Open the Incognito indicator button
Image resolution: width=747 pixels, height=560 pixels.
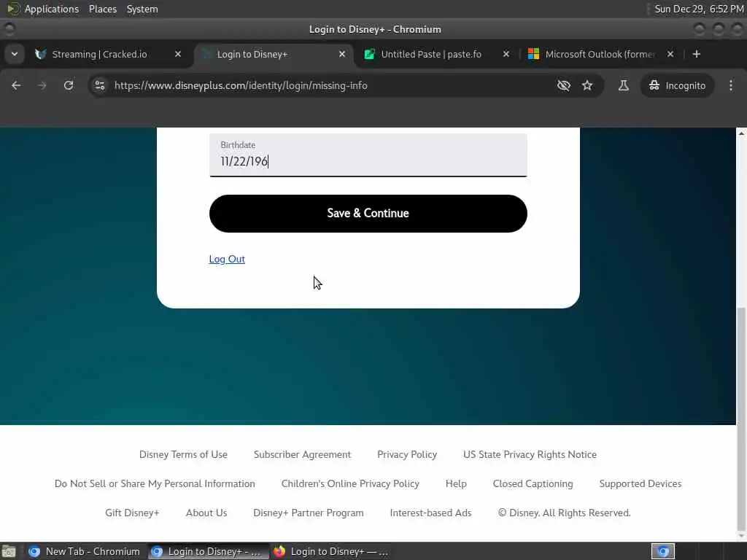tap(677, 86)
